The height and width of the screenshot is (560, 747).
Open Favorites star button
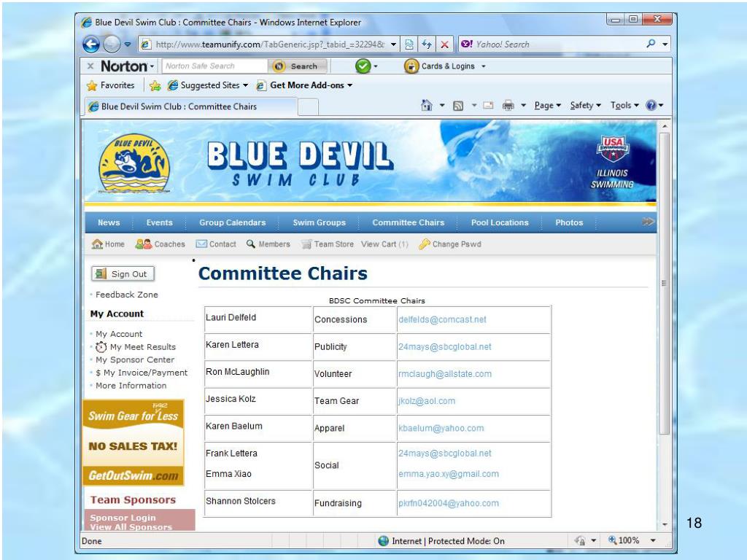tap(111, 85)
